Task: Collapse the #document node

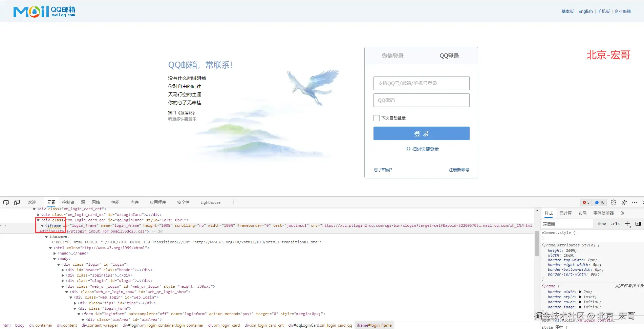Action: (x=46, y=237)
